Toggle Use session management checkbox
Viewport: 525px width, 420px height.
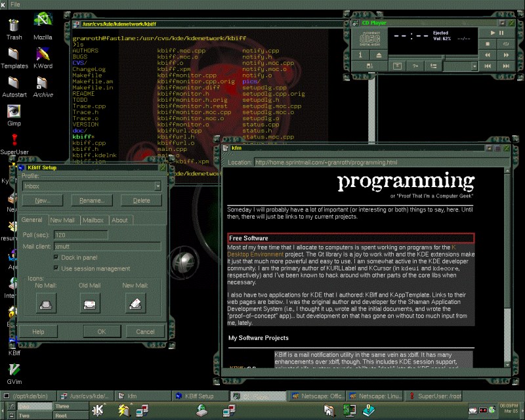(56, 268)
